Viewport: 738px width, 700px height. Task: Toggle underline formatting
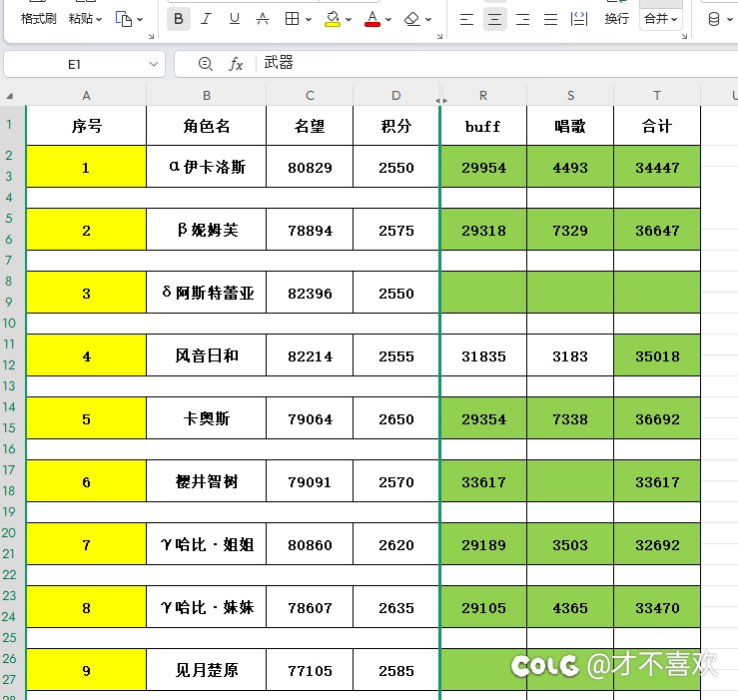click(x=234, y=19)
